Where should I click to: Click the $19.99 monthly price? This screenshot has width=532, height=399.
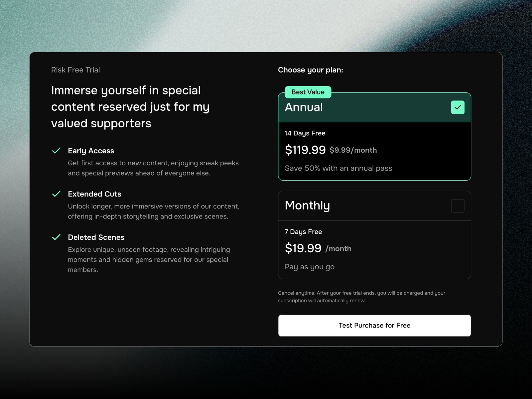(x=303, y=248)
